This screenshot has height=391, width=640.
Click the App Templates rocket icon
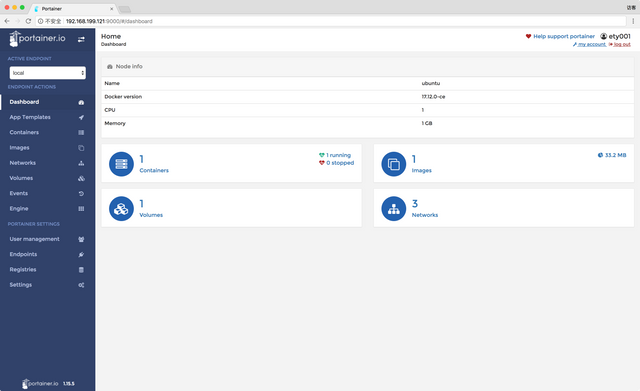81,118
